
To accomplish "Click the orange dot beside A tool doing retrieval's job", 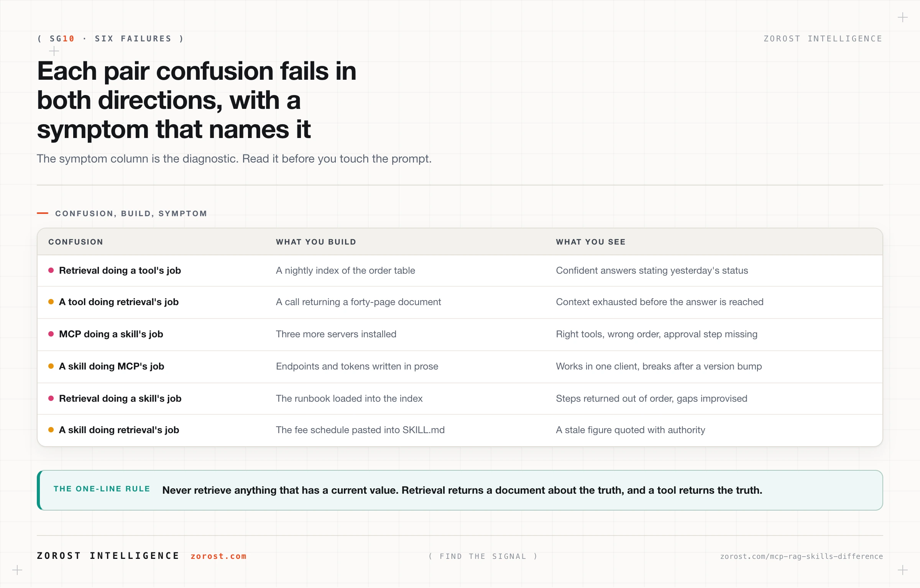I will tap(51, 302).
